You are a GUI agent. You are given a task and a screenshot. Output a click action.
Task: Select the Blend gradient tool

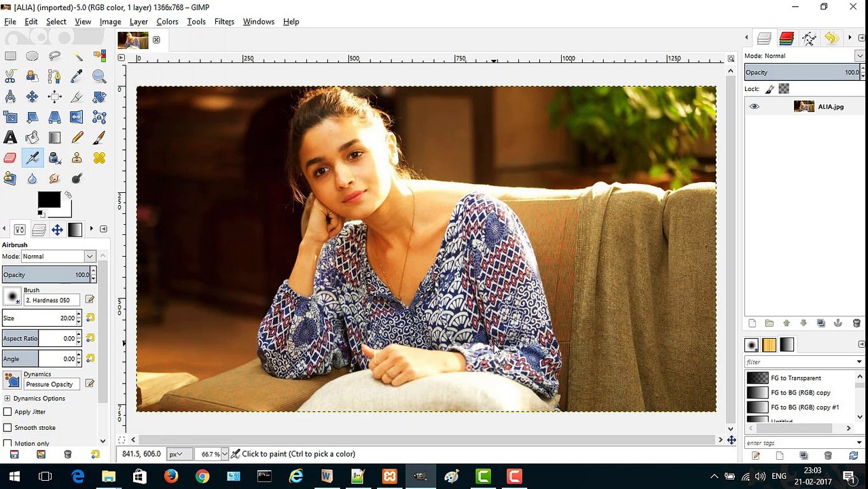tap(54, 138)
